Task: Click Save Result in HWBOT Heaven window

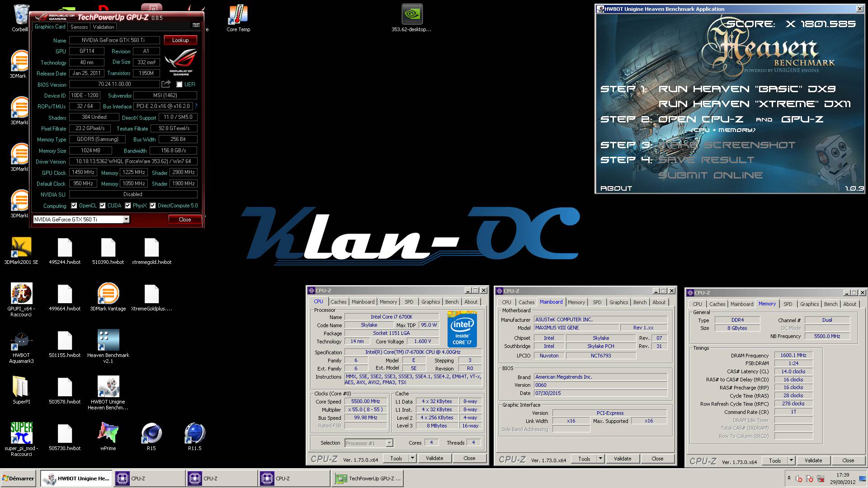Action: [706, 160]
